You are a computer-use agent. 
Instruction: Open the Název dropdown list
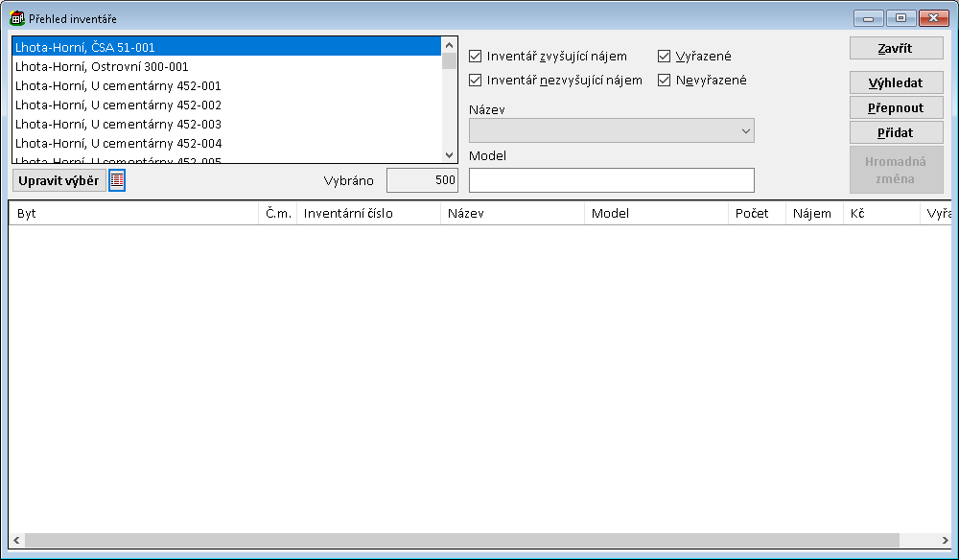(x=745, y=130)
